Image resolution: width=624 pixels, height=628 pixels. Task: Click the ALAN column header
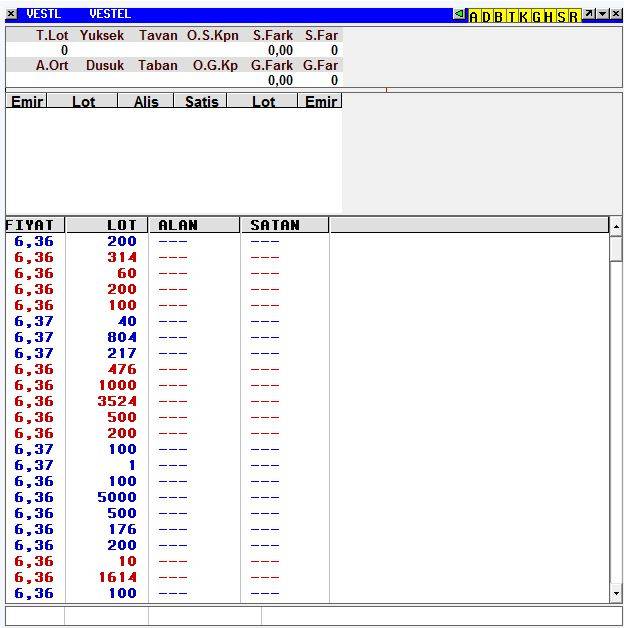click(x=193, y=225)
